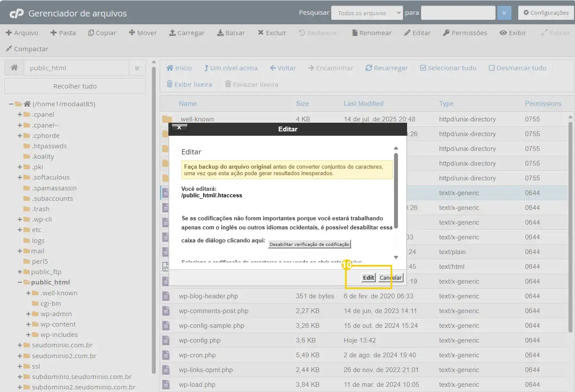This screenshot has width=575, height=392.
Task: Expand the .cphorde folder
Action: tap(20, 136)
